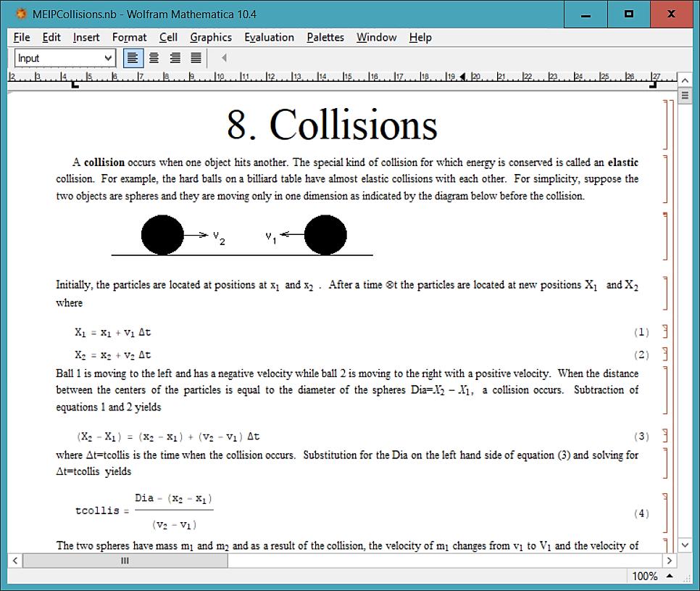
Task: Open the Help menu
Action: coord(420,38)
